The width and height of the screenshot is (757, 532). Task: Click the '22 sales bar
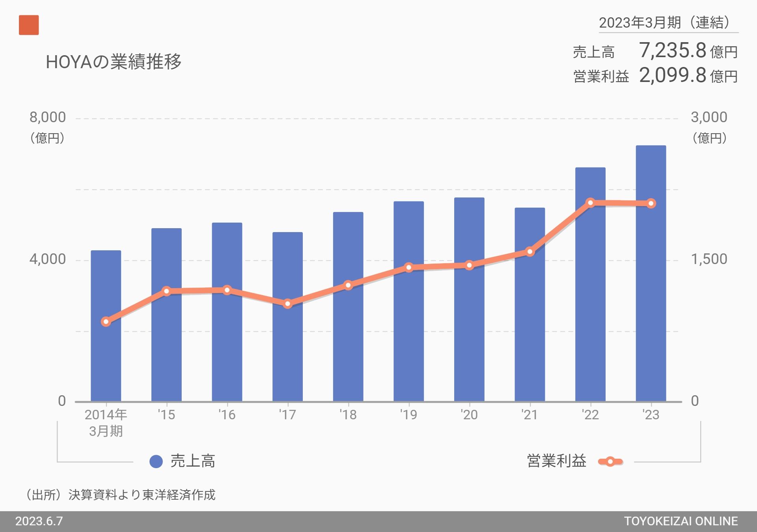pyautogui.click(x=590, y=285)
